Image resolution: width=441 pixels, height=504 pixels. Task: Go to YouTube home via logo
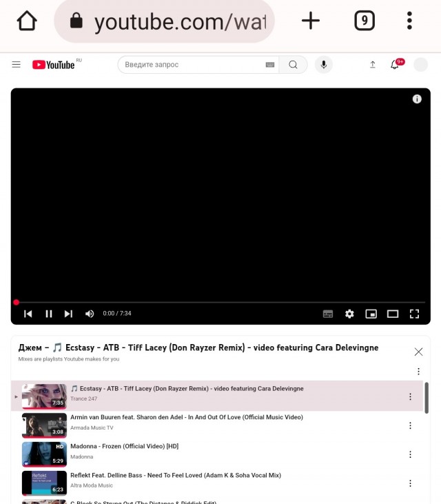(x=54, y=65)
